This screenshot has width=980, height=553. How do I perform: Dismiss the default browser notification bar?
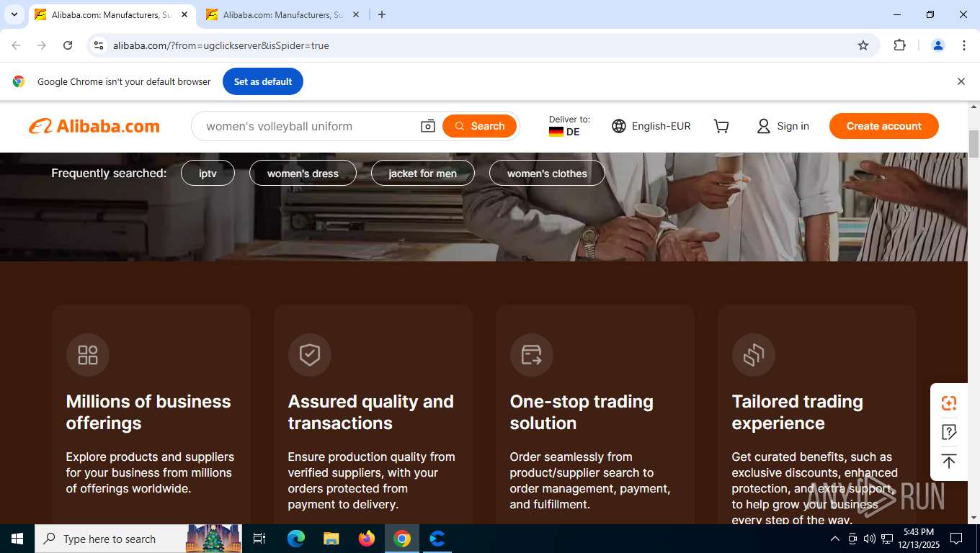tap(961, 81)
